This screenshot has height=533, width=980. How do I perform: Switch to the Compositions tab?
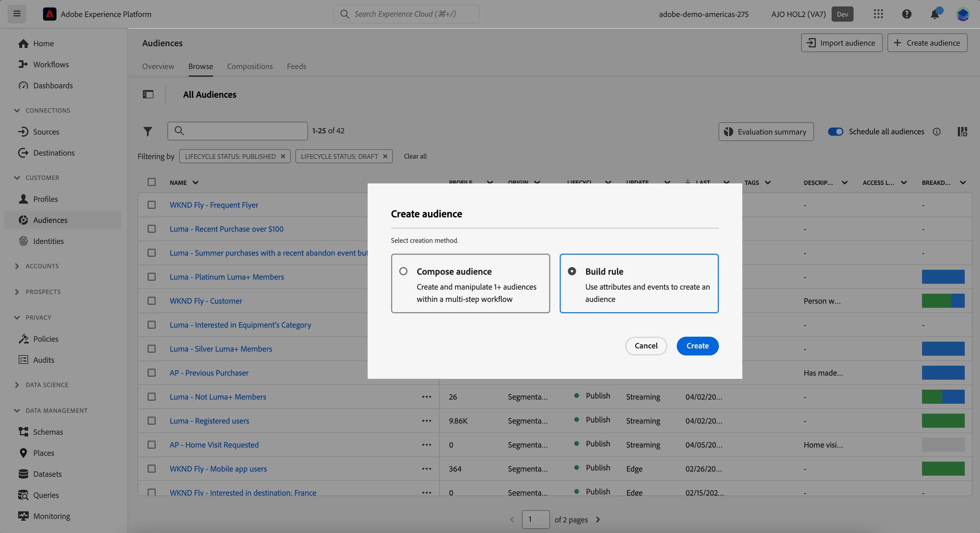pyautogui.click(x=250, y=66)
